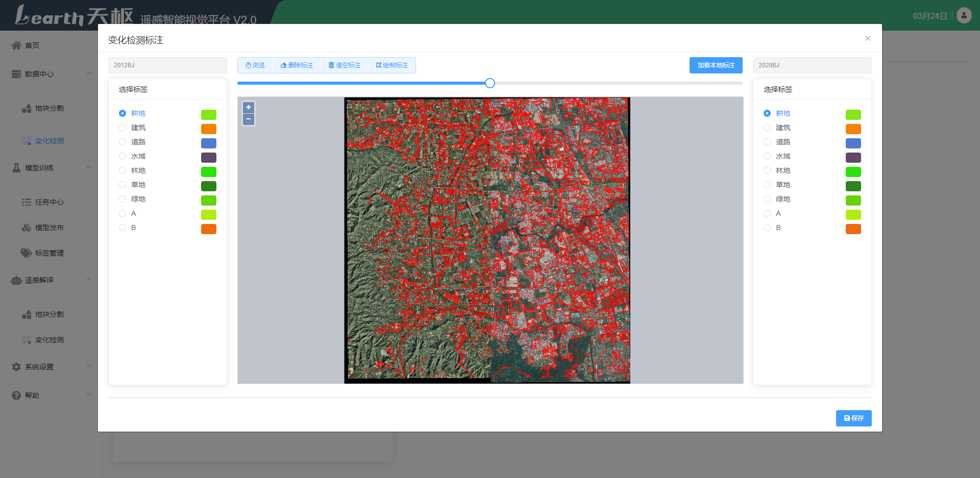Click the map zoom in plus icon
The width and height of the screenshot is (980, 478).
point(249,107)
